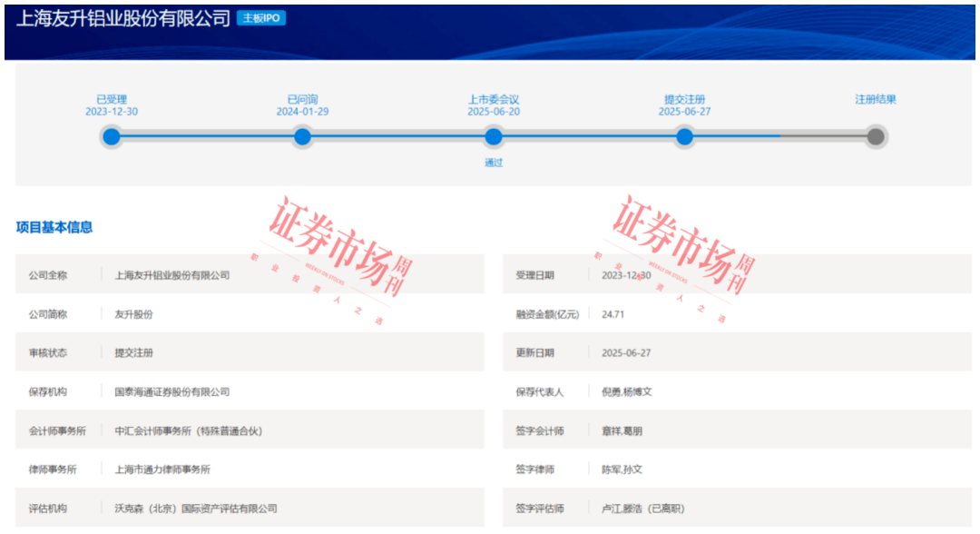Click the 通过 result under 上市委会议
The image size is (980, 534).
pyautogui.click(x=494, y=163)
